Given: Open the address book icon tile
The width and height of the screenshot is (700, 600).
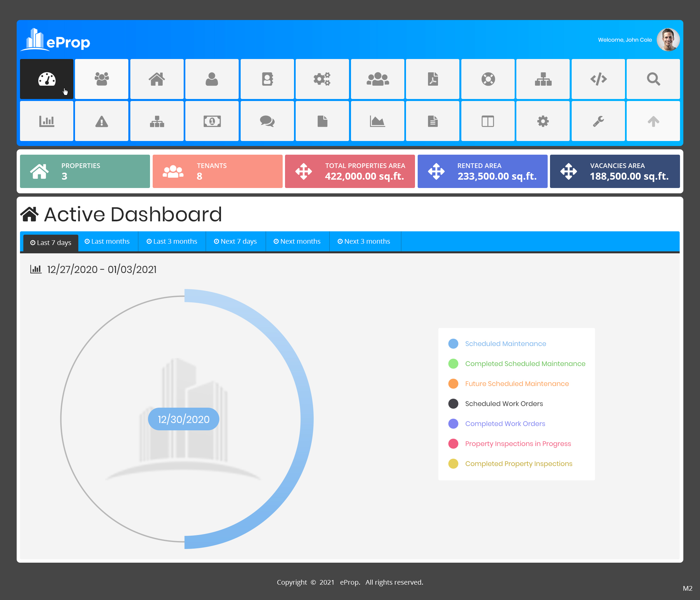Looking at the screenshot, I should 267,79.
